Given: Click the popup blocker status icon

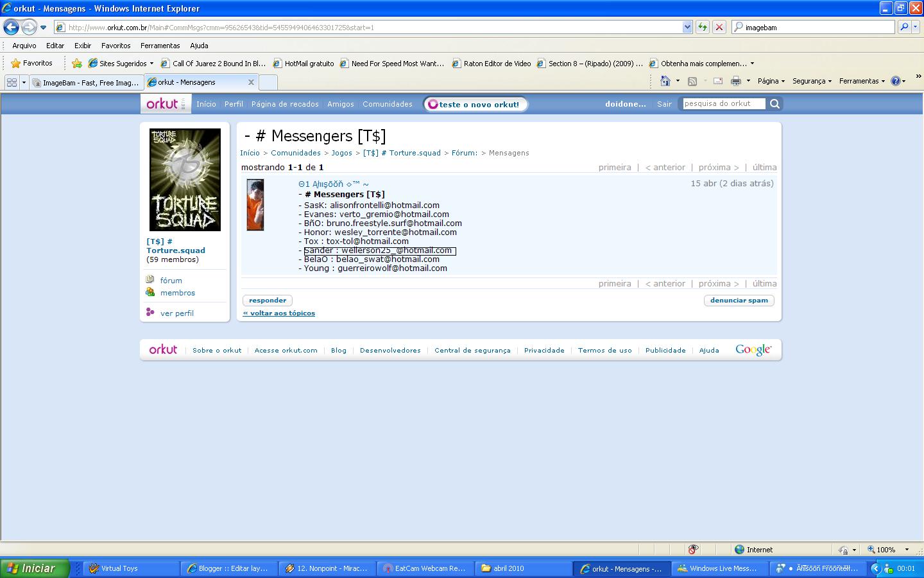Looking at the screenshot, I should [693, 550].
